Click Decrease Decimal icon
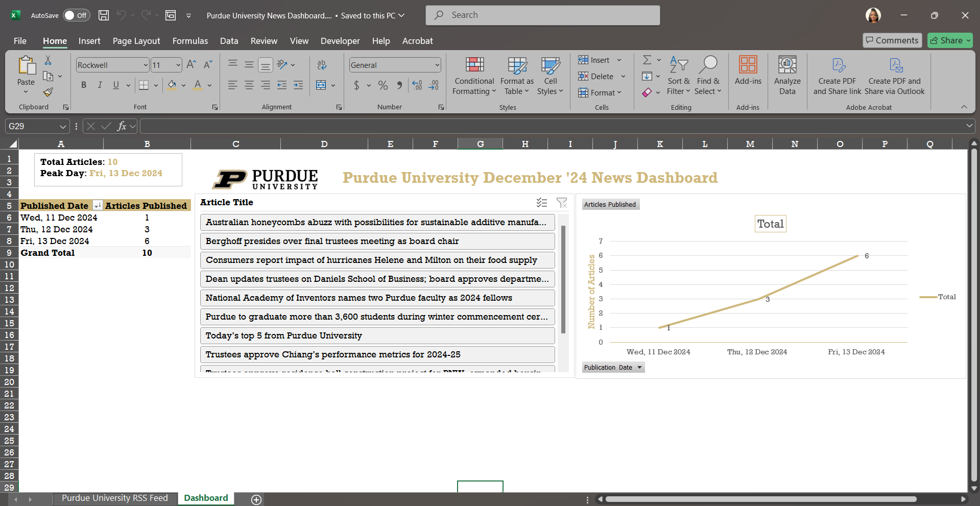Viewport: 980px width, 506px height. point(434,85)
